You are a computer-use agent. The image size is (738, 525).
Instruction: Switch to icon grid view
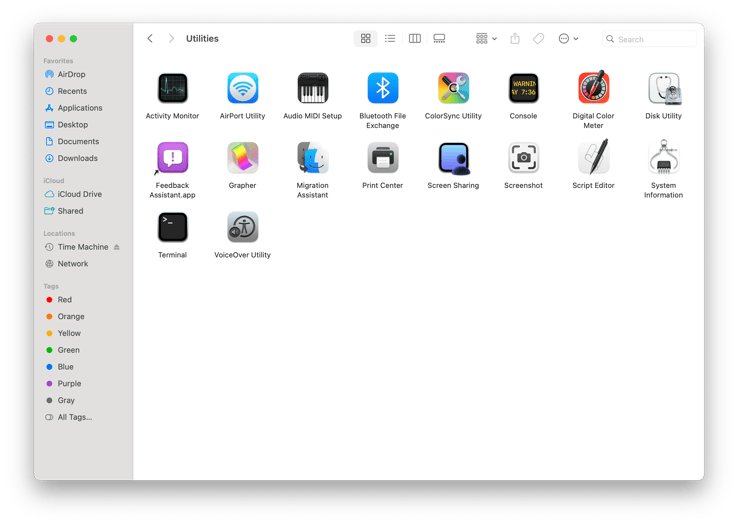click(x=366, y=39)
